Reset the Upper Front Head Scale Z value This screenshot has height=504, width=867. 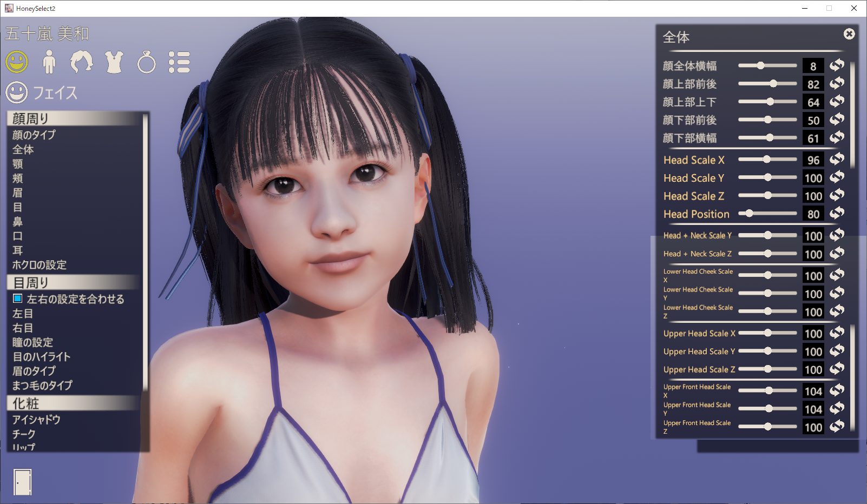(837, 427)
